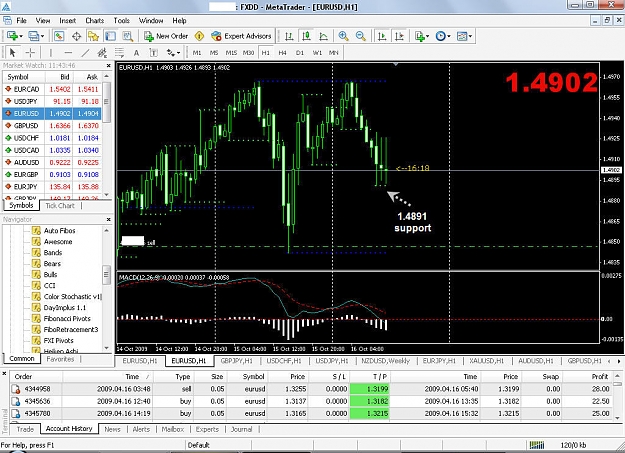The height and width of the screenshot is (453, 625).
Task: Switch chart to candlesticks style
Action: 306,36
